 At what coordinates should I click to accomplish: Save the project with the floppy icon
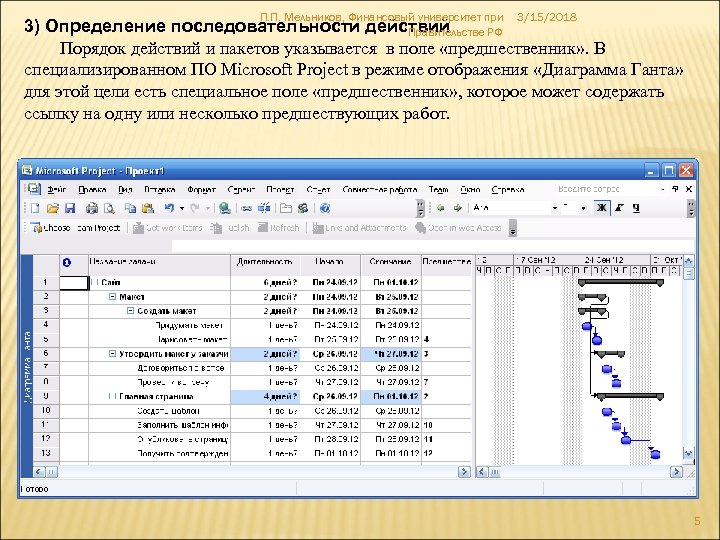click(x=70, y=208)
